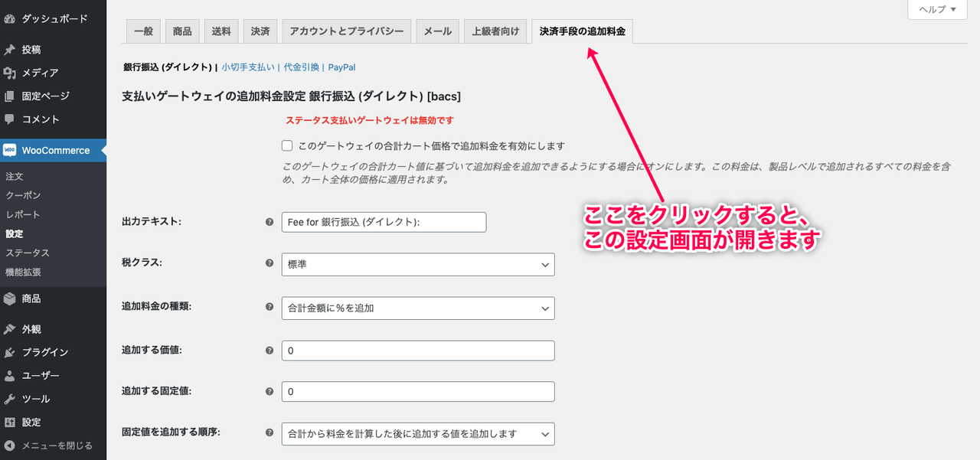The height and width of the screenshot is (460, 980).
Task: Click the ユーザー person icon
Action: (9, 376)
